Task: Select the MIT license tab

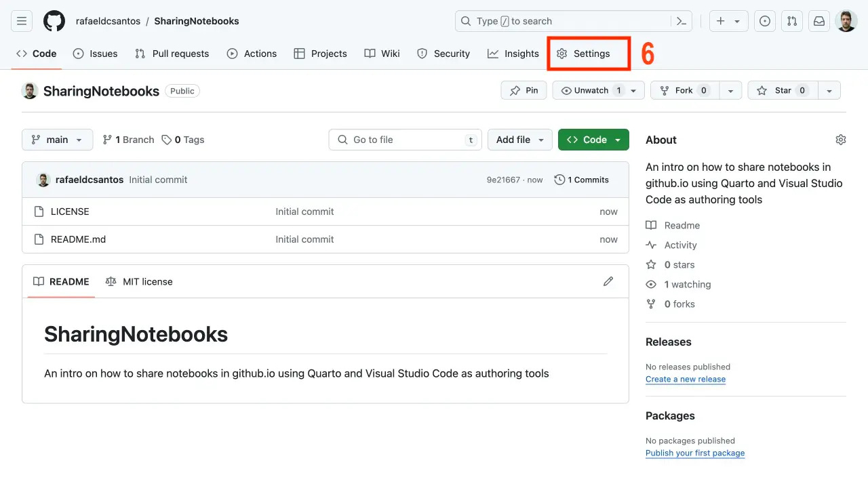Action: point(139,281)
